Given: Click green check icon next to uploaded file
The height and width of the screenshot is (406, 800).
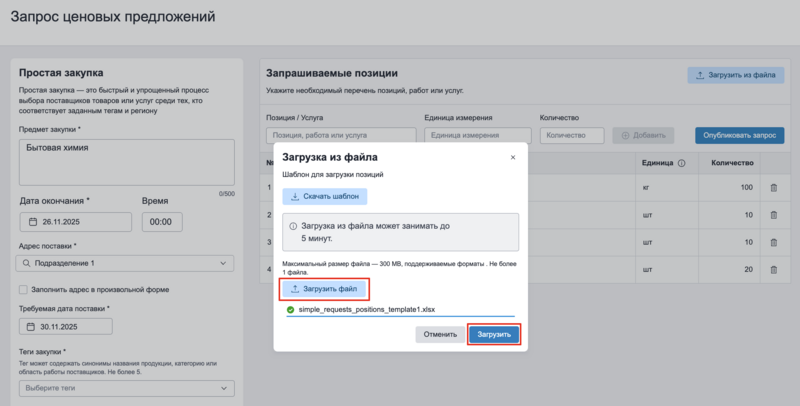Looking at the screenshot, I should click(x=290, y=310).
